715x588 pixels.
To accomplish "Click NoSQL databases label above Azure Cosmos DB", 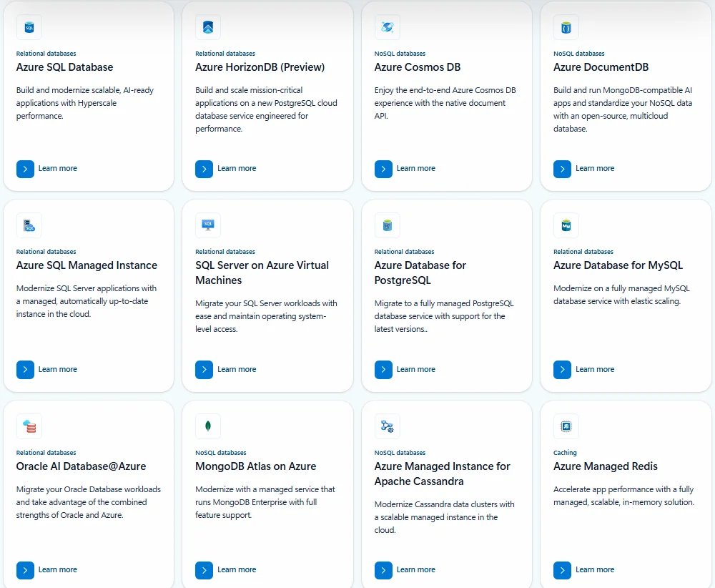I will click(x=400, y=54).
